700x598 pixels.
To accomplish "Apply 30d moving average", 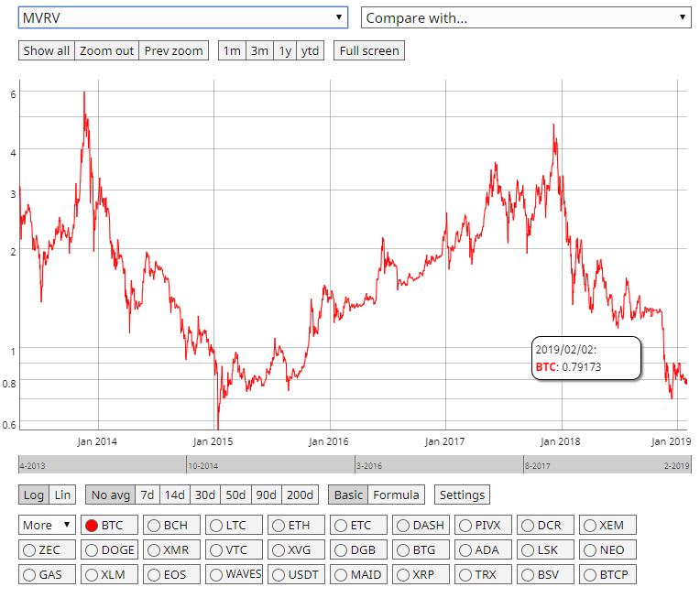I will pos(205,495).
